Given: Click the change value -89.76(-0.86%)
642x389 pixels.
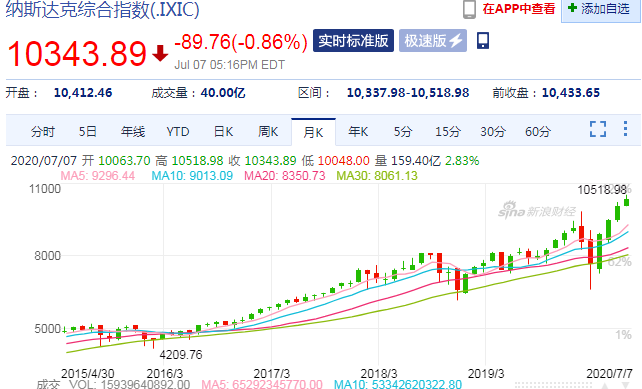Looking at the screenshot, I should 241,42.
